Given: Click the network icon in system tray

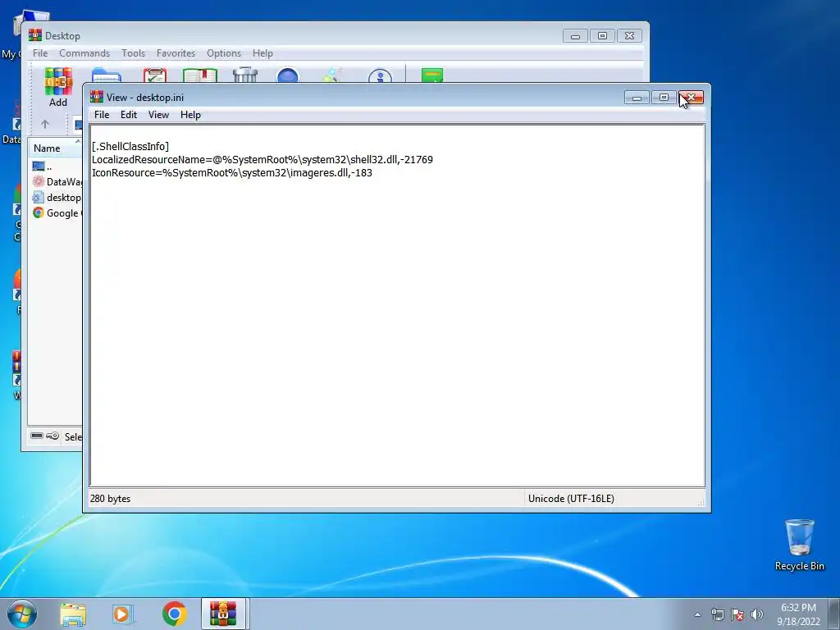Looking at the screenshot, I should [717, 614].
